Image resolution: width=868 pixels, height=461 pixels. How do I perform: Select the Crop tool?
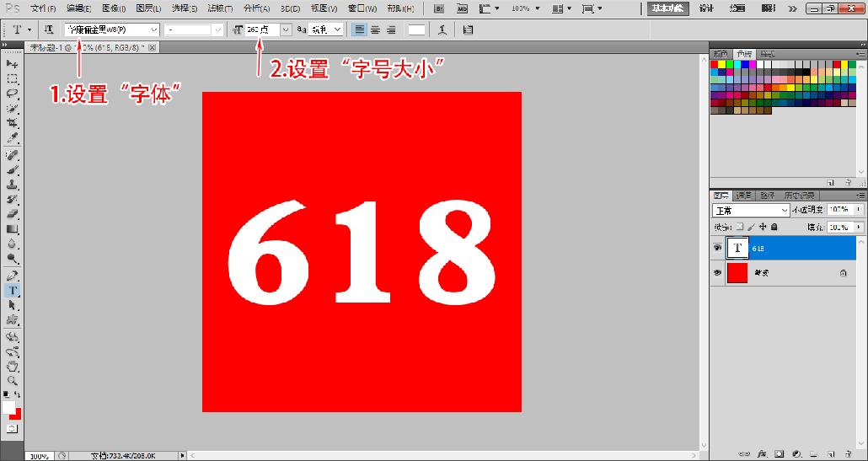[12, 123]
